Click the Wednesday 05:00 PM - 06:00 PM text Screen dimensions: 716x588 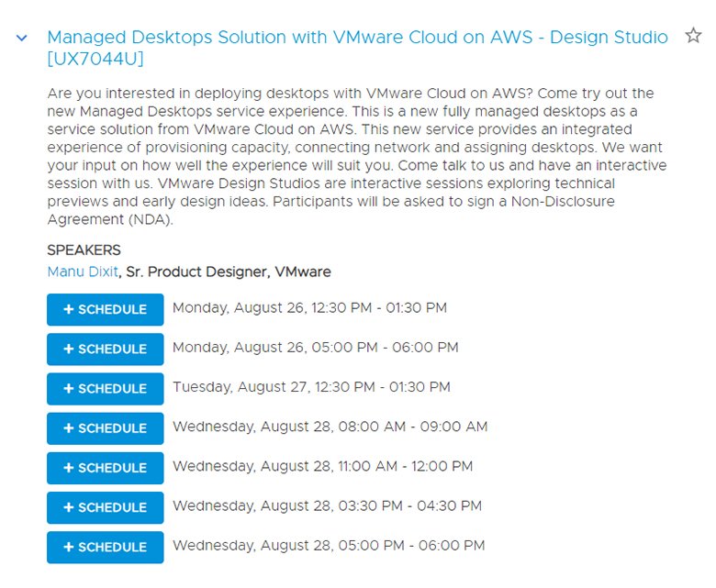click(328, 546)
